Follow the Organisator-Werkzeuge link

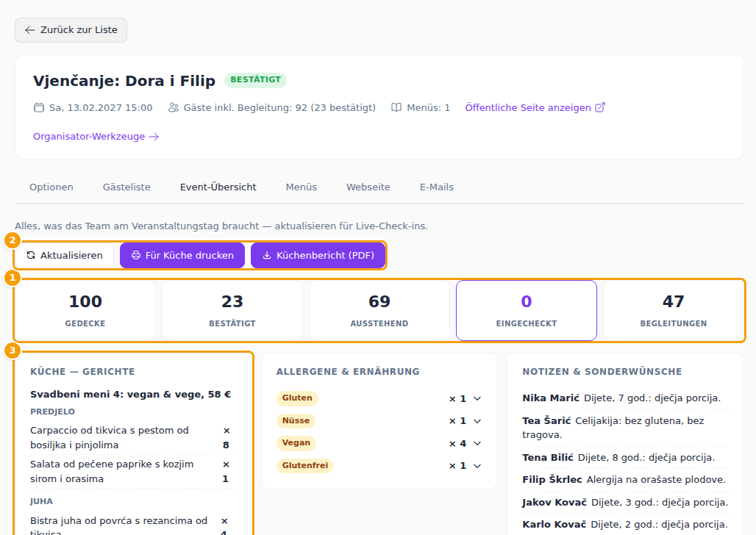tap(96, 137)
